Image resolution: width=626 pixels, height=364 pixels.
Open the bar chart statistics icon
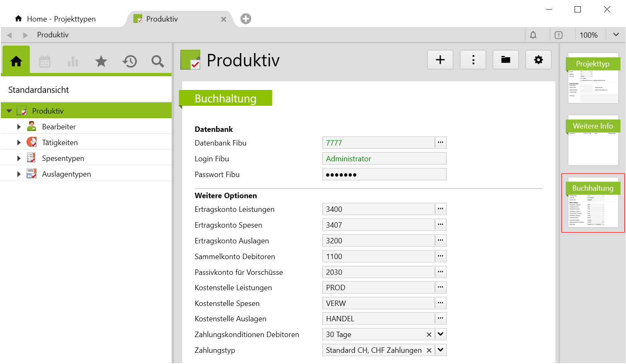[73, 62]
